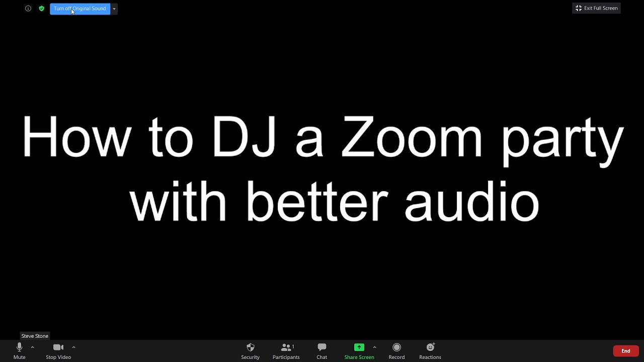The image size is (644, 362).
Task: Open the meeting information icon
Action: [x=28, y=9]
